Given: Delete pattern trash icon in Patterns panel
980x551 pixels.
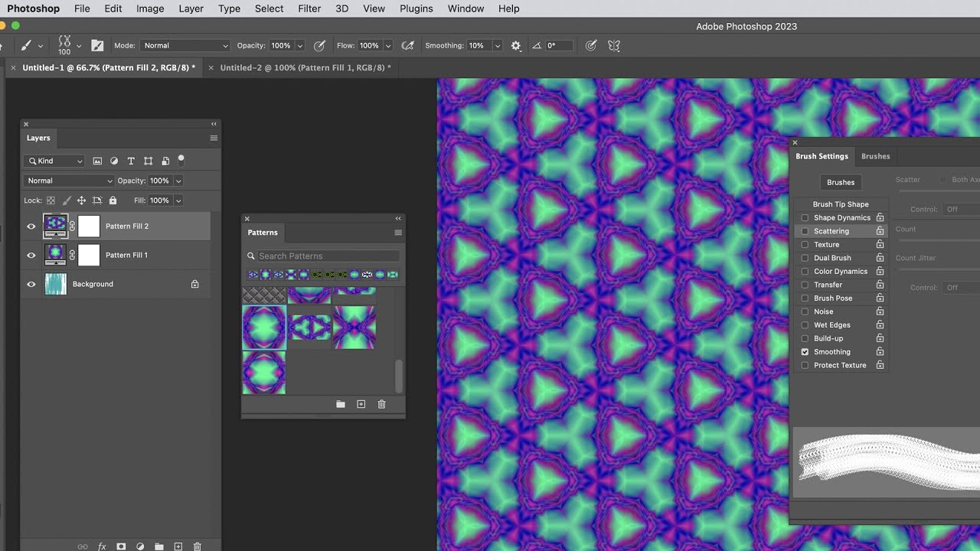Looking at the screenshot, I should click(x=382, y=404).
